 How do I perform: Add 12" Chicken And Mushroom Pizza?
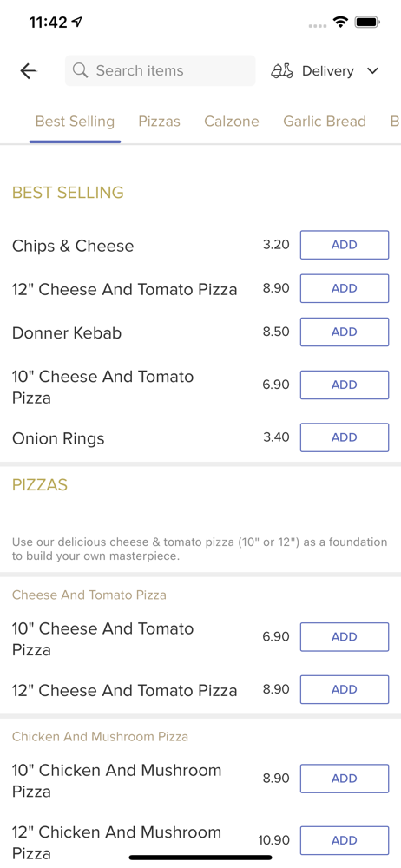pyautogui.click(x=345, y=840)
